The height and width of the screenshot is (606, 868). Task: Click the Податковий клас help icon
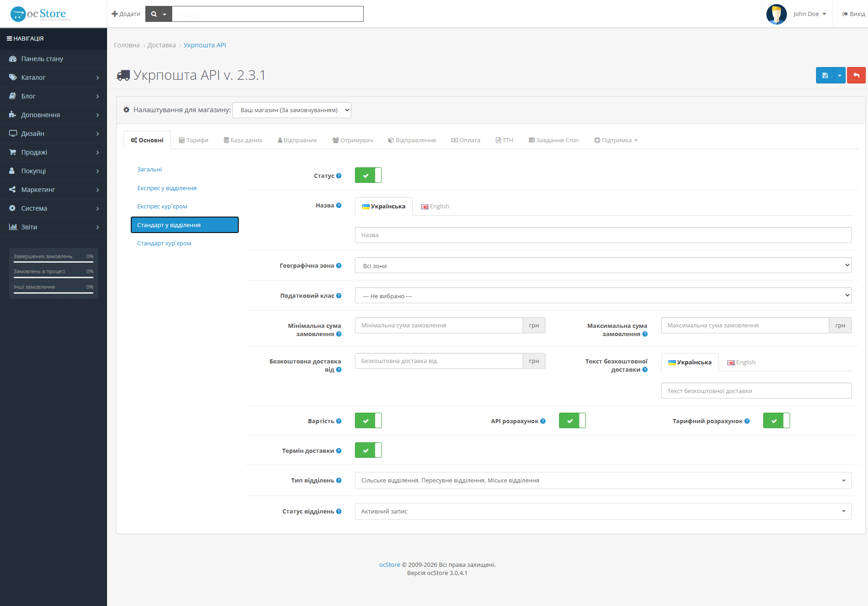coord(339,295)
